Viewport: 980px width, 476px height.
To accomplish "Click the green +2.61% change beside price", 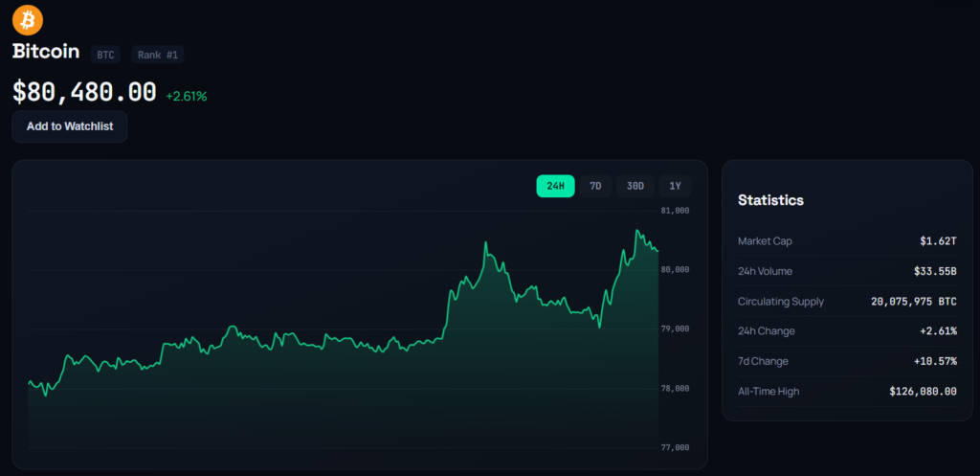I will click(x=187, y=97).
